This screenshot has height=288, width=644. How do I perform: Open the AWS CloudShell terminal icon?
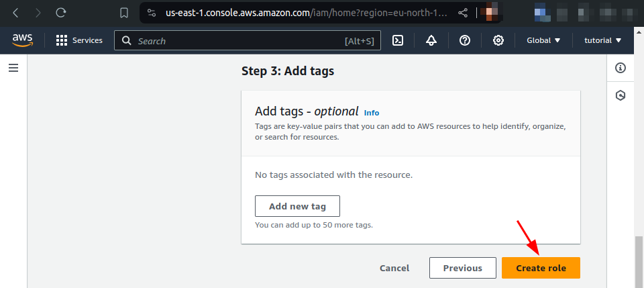tap(398, 40)
